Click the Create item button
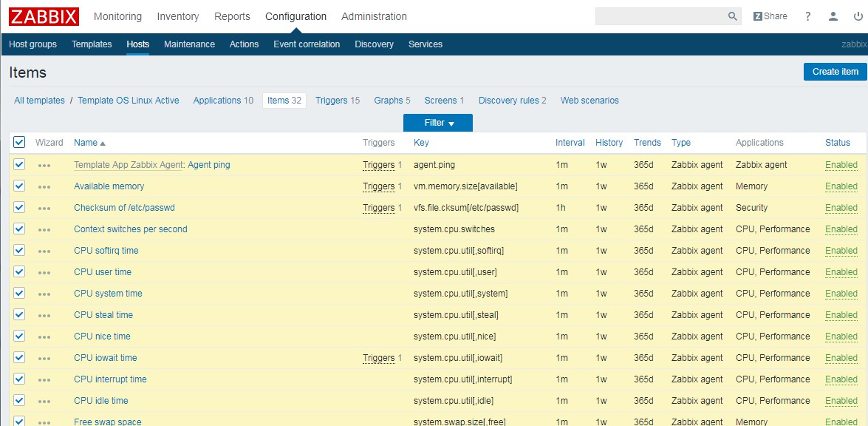 click(x=835, y=72)
